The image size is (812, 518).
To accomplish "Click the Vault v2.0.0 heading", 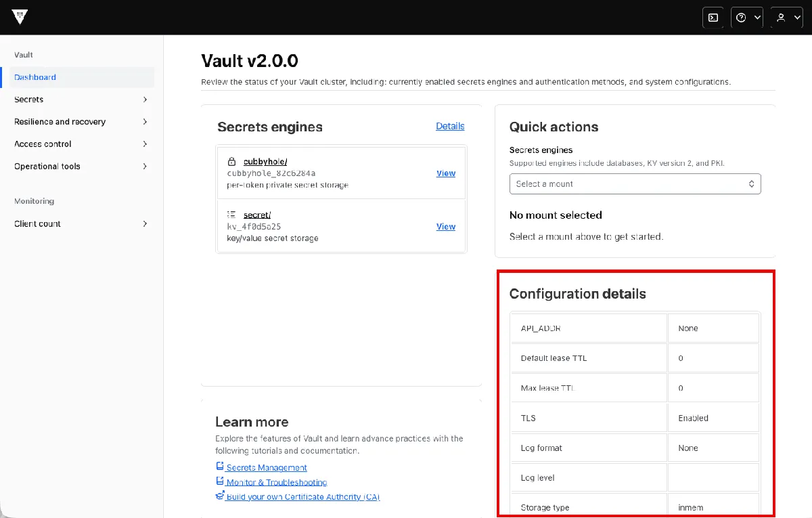I will [250, 61].
